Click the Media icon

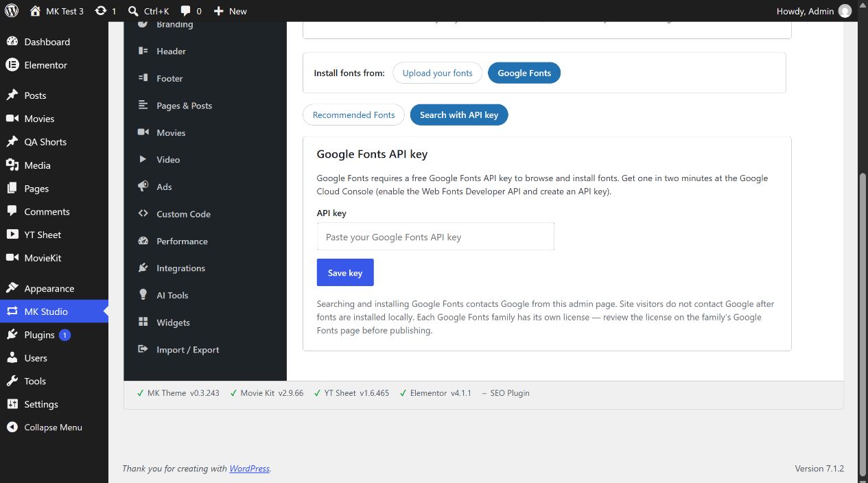pos(12,165)
